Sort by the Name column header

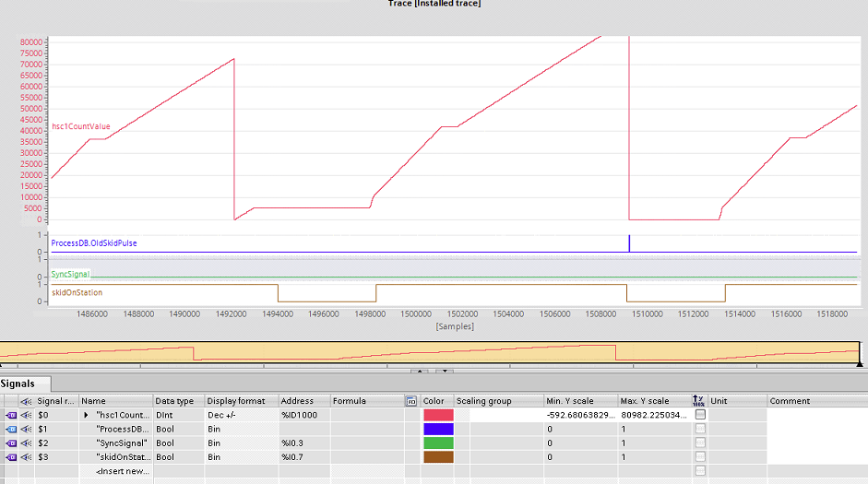115,401
